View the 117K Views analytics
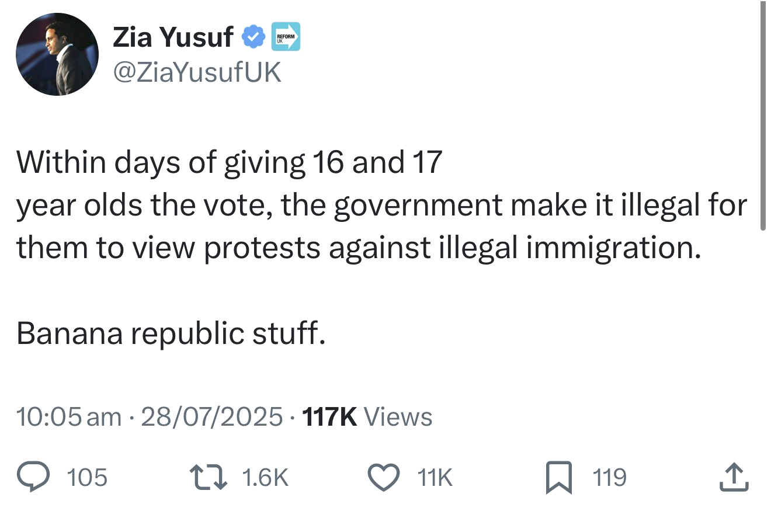This screenshot has width=771, height=532. [367, 417]
